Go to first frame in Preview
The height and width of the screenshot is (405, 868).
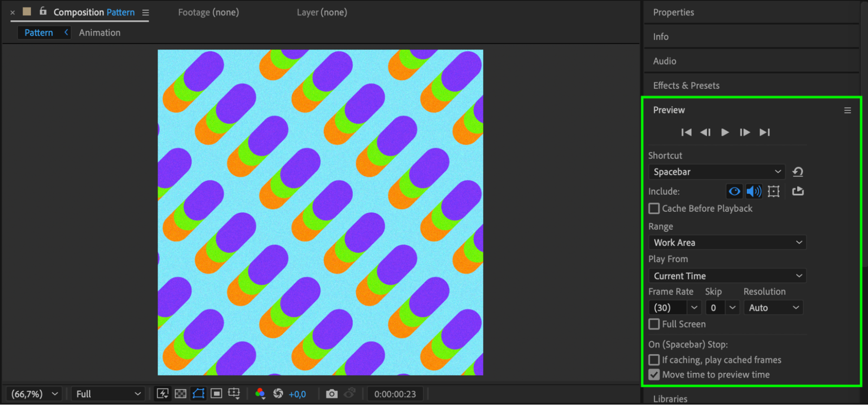pos(686,132)
